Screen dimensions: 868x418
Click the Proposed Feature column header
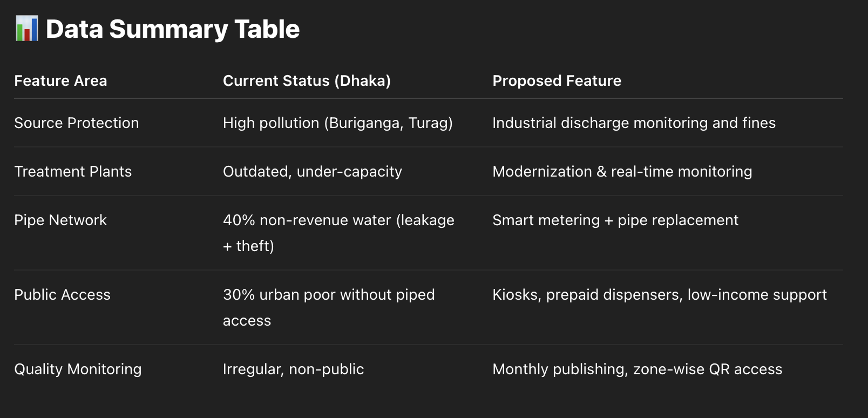[x=557, y=81]
